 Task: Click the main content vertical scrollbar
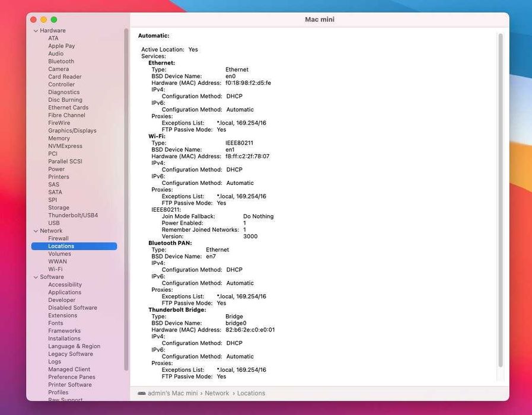point(501,200)
